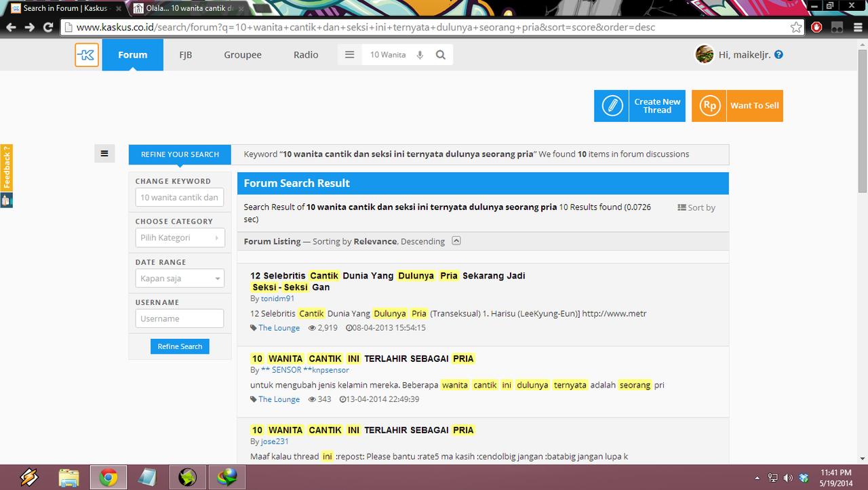Click the magnifier search icon
This screenshot has height=490, width=868.
click(441, 55)
